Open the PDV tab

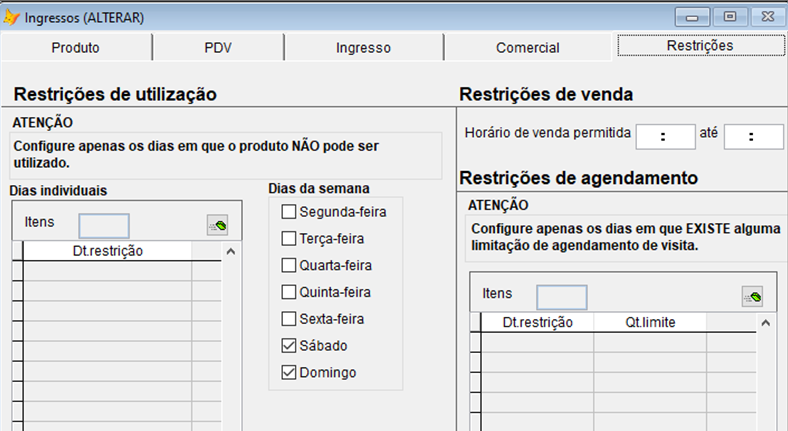pos(218,48)
